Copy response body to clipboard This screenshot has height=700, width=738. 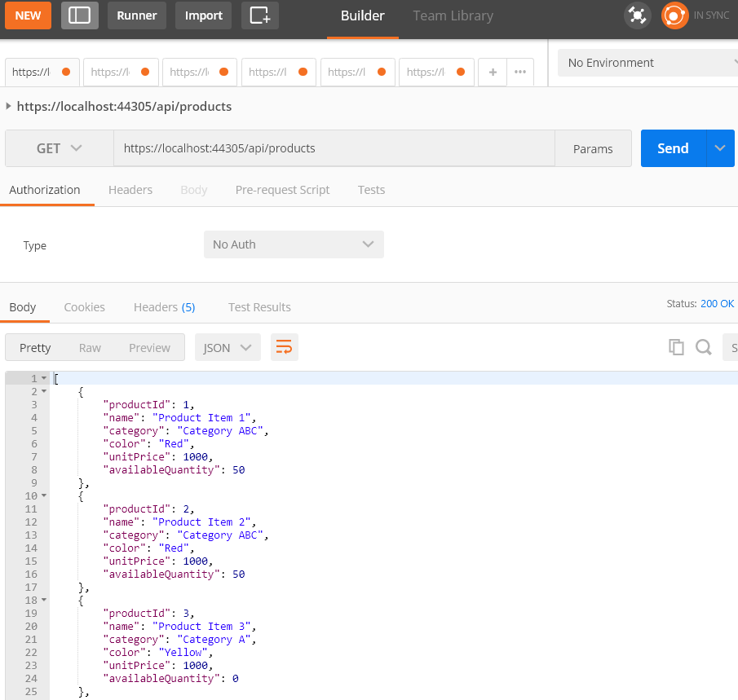point(676,347)
